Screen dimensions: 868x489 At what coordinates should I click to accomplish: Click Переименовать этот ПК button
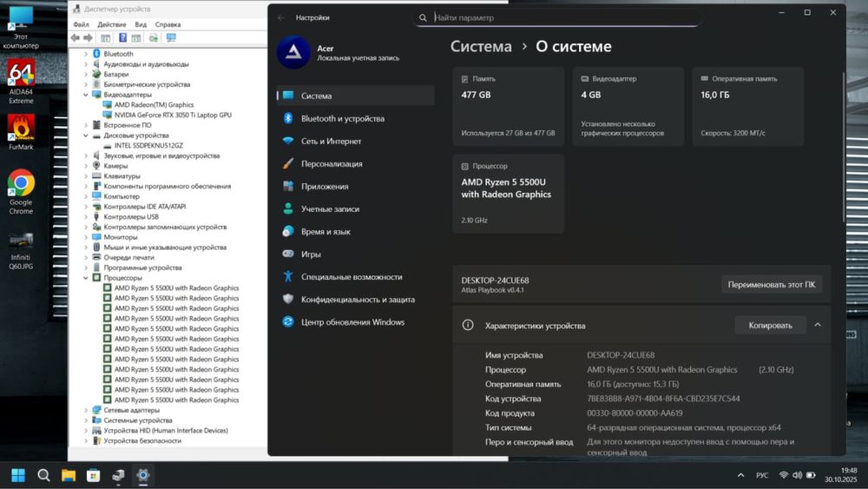pos(772,285)
